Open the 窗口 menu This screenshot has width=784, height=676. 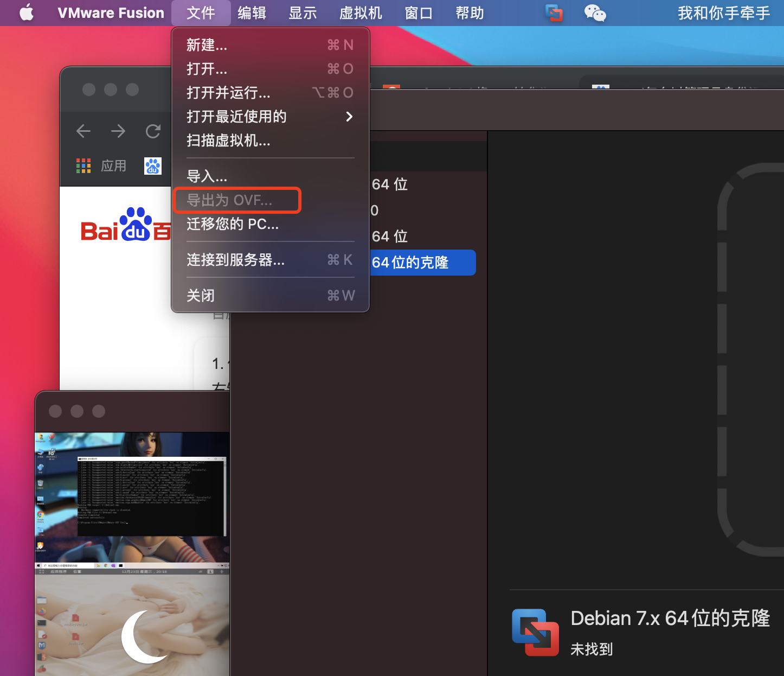pyautogui.click(x=418, y=12)
